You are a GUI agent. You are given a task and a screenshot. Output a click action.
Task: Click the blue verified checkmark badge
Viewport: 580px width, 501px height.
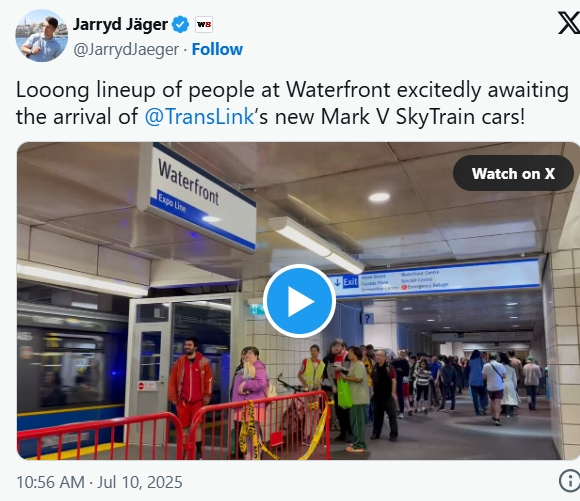coord(180,25)
